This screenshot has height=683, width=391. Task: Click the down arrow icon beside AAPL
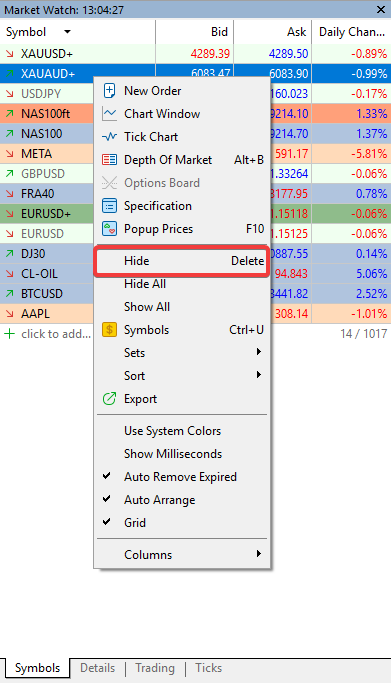pos(10,314)
